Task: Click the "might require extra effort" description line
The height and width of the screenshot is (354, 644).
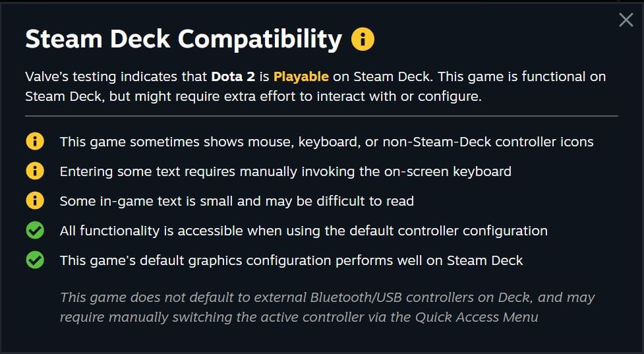Action: pyautogui.click(x=254, y=96)
